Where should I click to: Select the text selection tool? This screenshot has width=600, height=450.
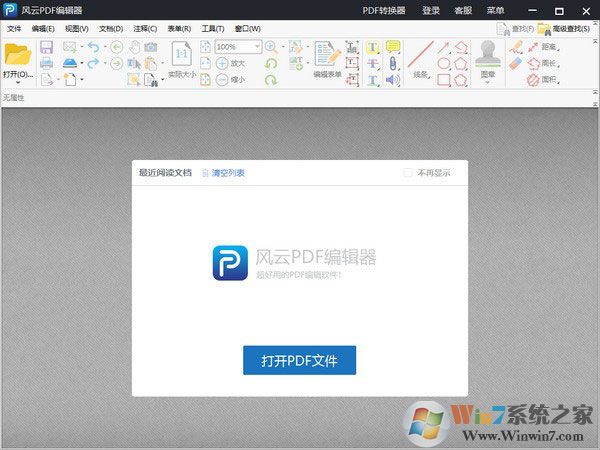click(x=134, y=63)
